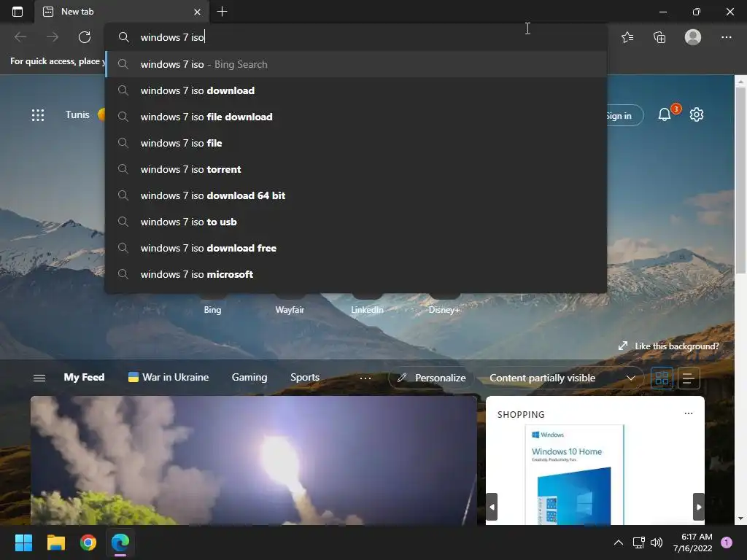Open a new tab with plus button
Image resolution: width=747 pixels, height=560 pixels.
222,12
